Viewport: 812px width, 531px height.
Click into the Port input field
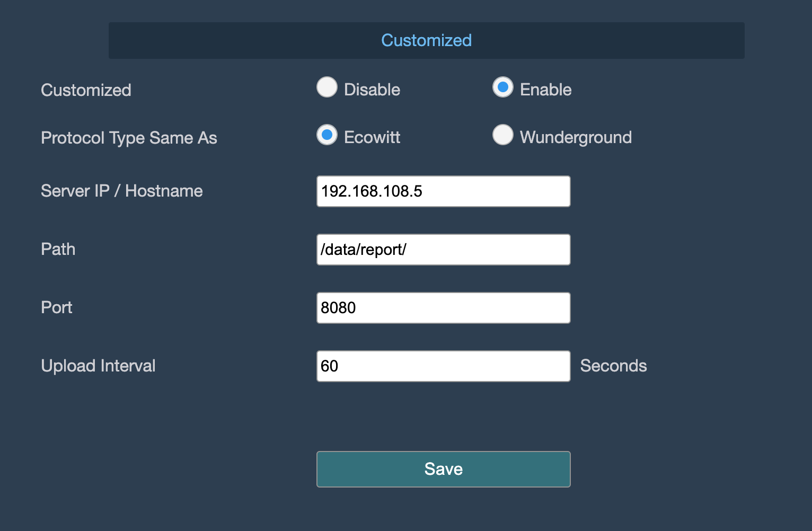coord(443,308)
